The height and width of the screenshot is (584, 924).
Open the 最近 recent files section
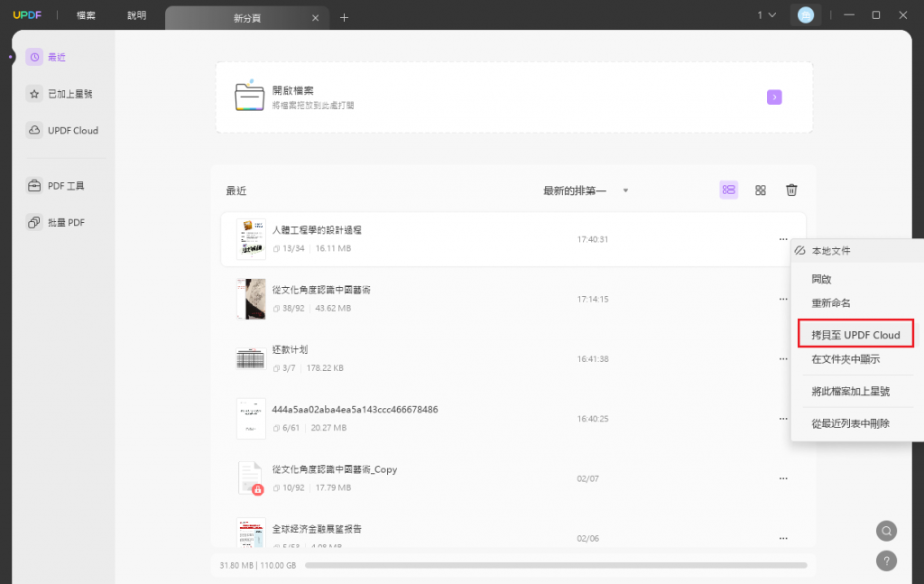click(46, 57)
